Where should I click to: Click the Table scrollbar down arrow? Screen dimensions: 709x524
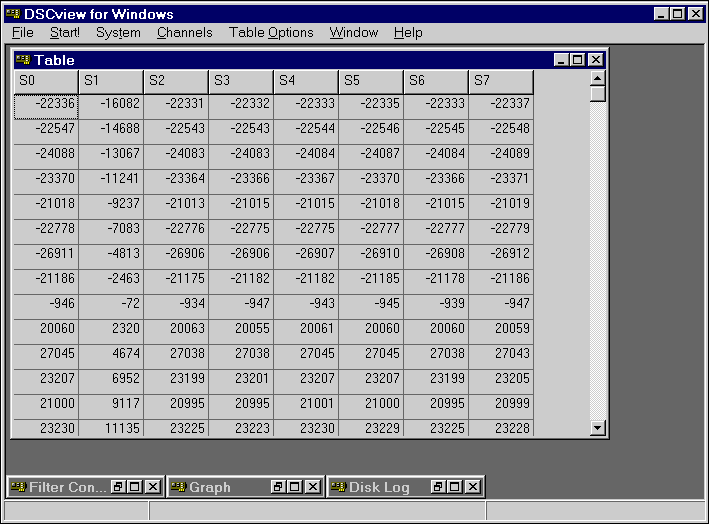pyautogui.click(x=598, y=428)
